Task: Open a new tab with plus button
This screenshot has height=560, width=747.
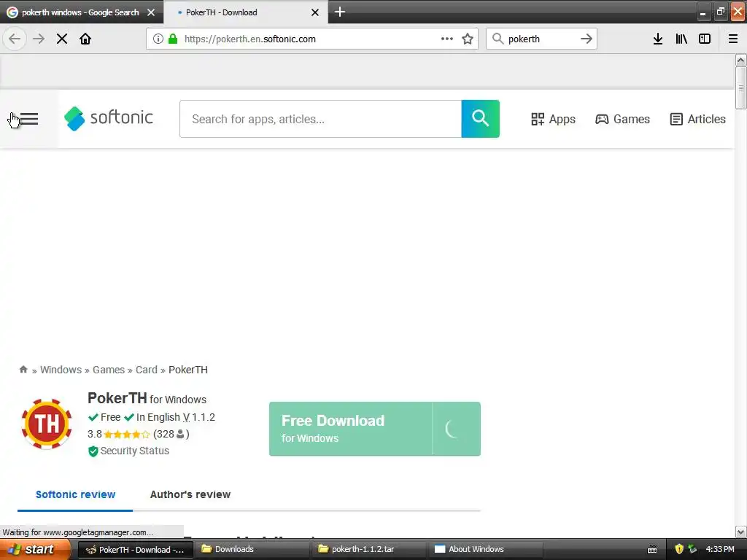Action: pyautogui.click(x=340, y=12)
